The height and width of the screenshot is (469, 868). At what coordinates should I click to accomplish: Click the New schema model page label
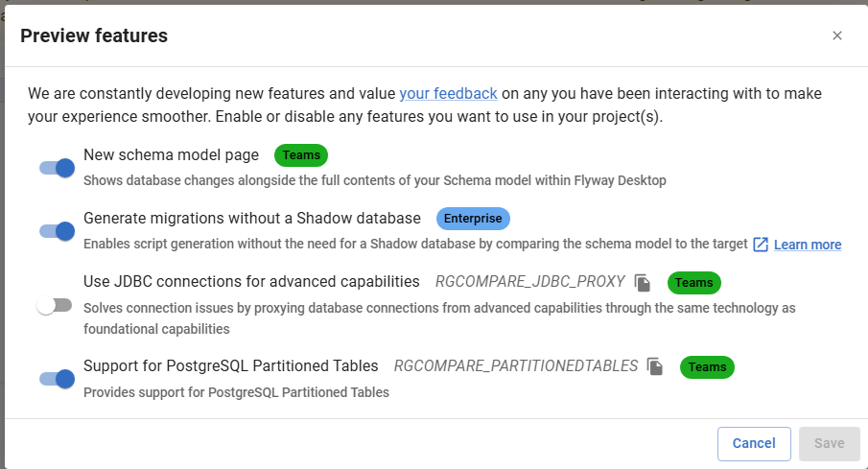point(171,154)
